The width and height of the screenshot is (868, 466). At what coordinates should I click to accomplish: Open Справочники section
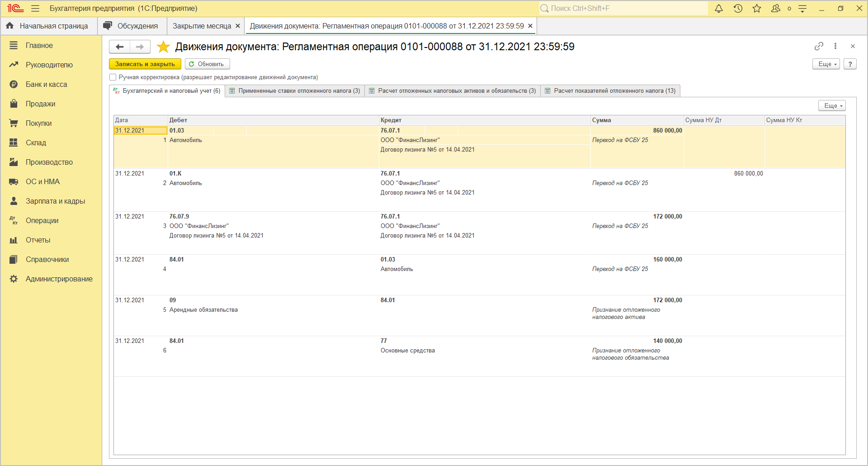[47, 259]
